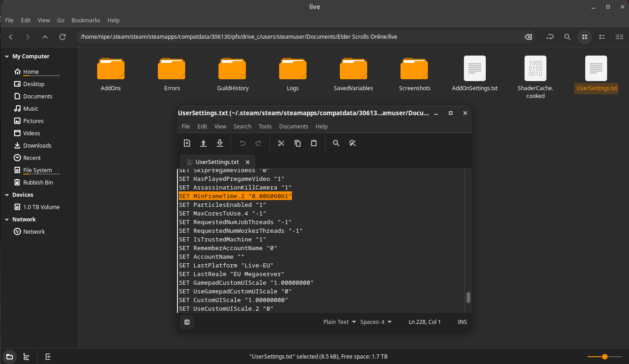Toggle location entry mode button

pos(550,37)
